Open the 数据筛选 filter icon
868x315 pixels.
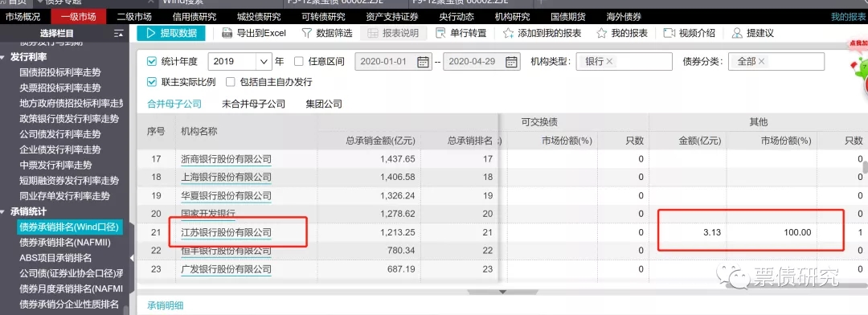(306, 33)
